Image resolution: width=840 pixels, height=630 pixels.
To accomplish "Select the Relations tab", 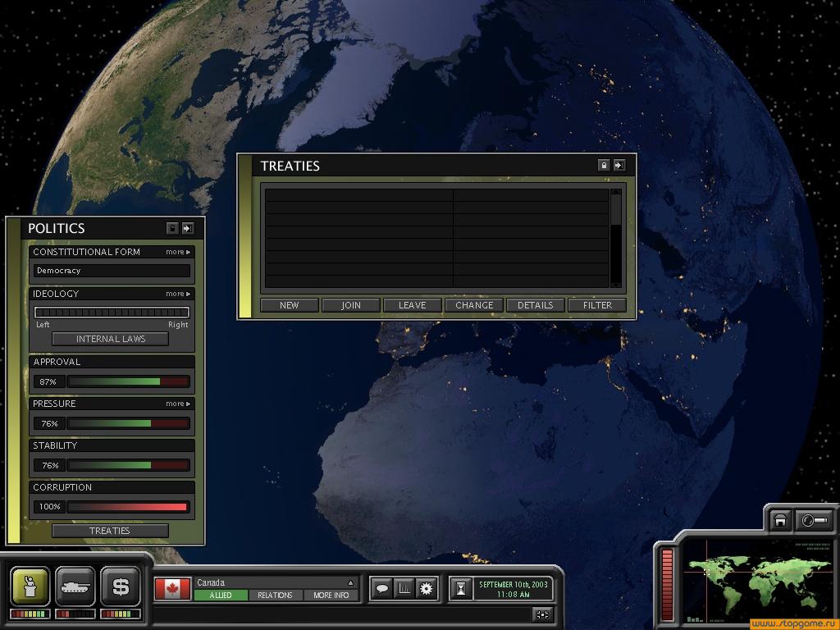I will tap(275, 595).
